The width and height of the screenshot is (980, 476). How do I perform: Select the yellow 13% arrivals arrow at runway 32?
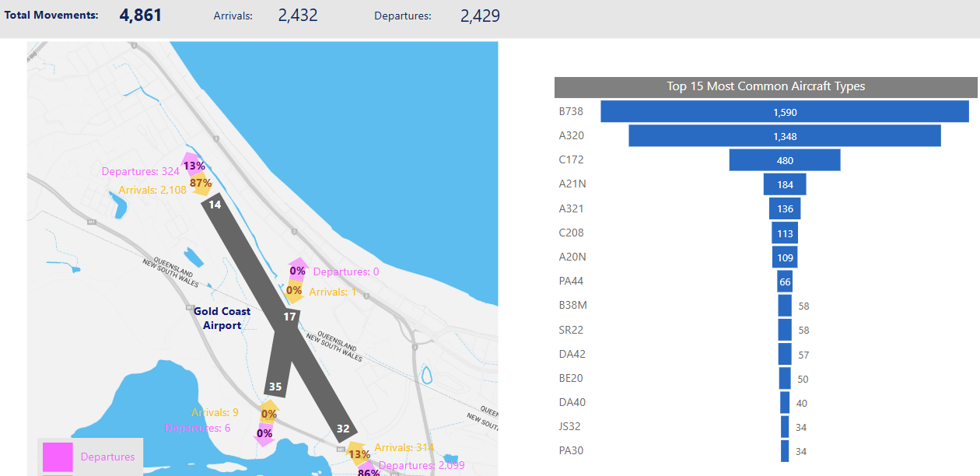point(359,453)
